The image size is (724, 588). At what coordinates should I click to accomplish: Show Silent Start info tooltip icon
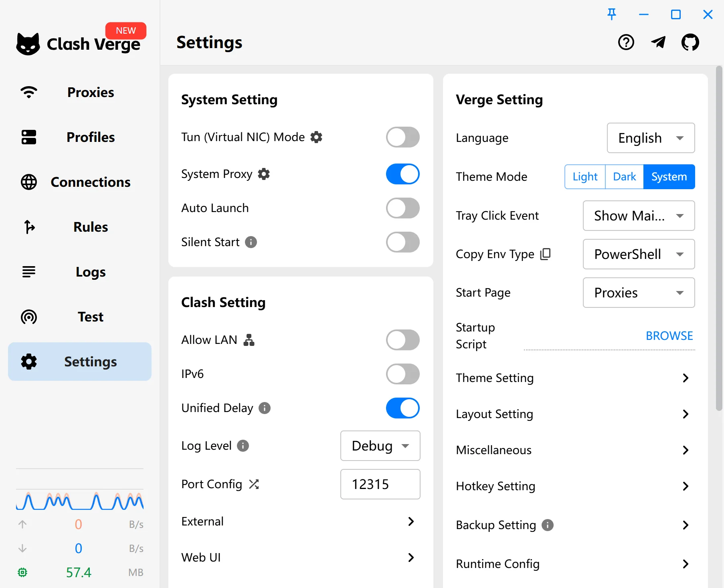[251, 242]
